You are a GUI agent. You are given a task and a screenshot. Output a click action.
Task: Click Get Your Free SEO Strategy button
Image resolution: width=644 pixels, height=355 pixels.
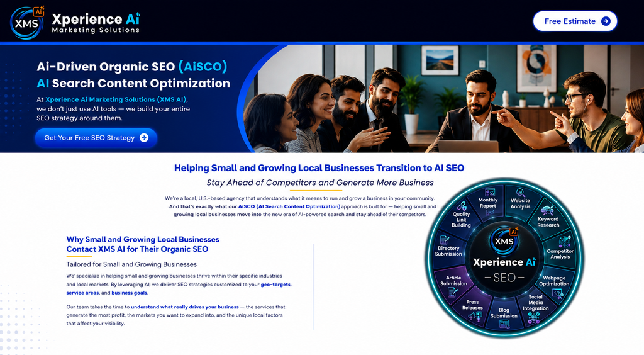click(x=96, y=138)
